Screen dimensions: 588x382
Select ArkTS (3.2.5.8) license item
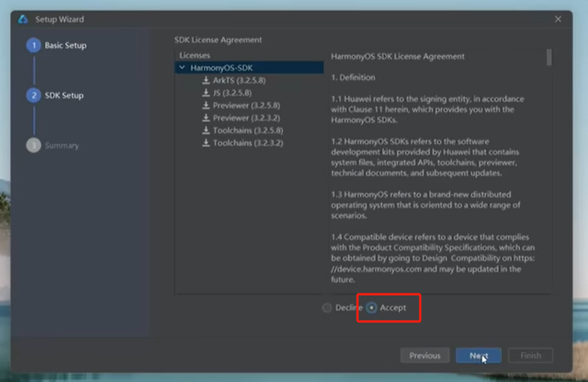pyautogui.click(x=240, y=80)
